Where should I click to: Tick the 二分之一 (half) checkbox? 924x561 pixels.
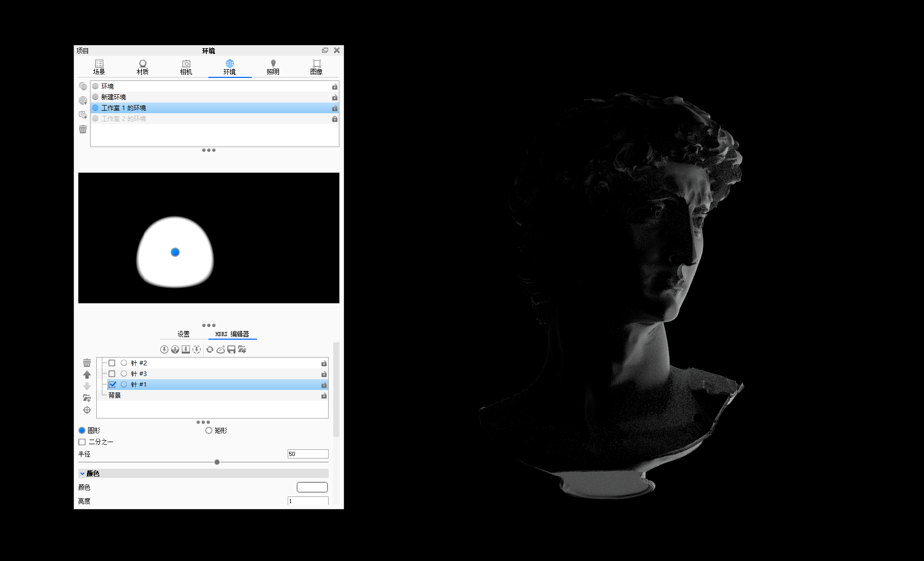[82, 442]
